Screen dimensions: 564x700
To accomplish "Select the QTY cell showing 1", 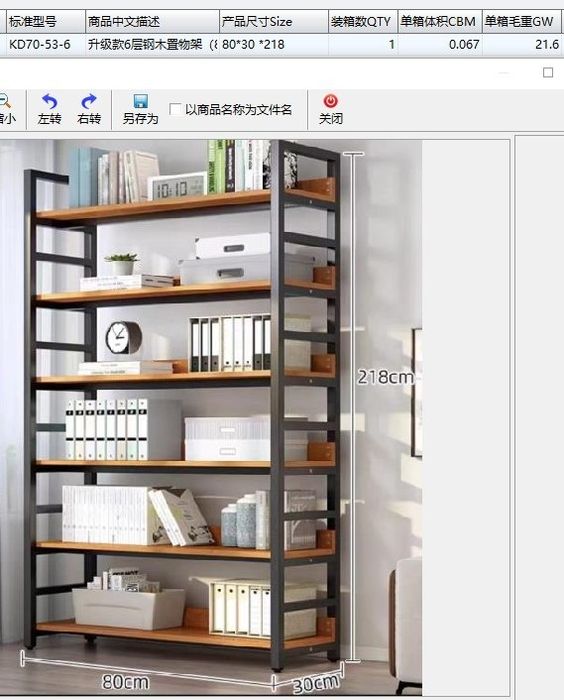I will tap(363, 45).
